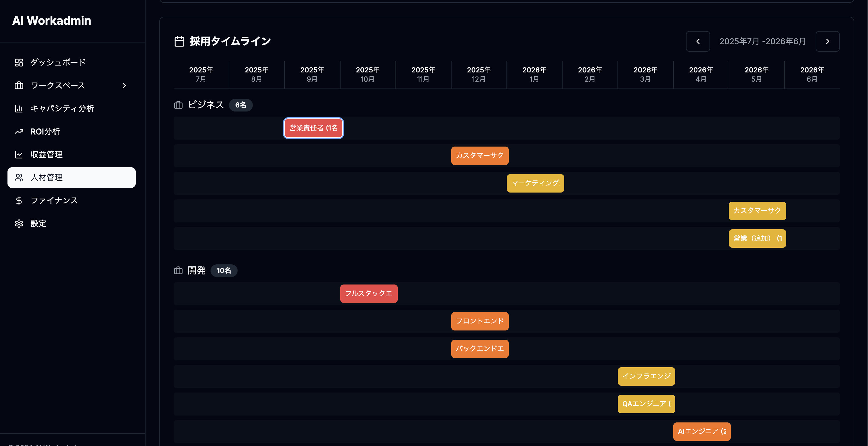This screenshot has width=868, height=446.
Task: Click the 2025年8月 column header
Action: click(x=257, y=74)
